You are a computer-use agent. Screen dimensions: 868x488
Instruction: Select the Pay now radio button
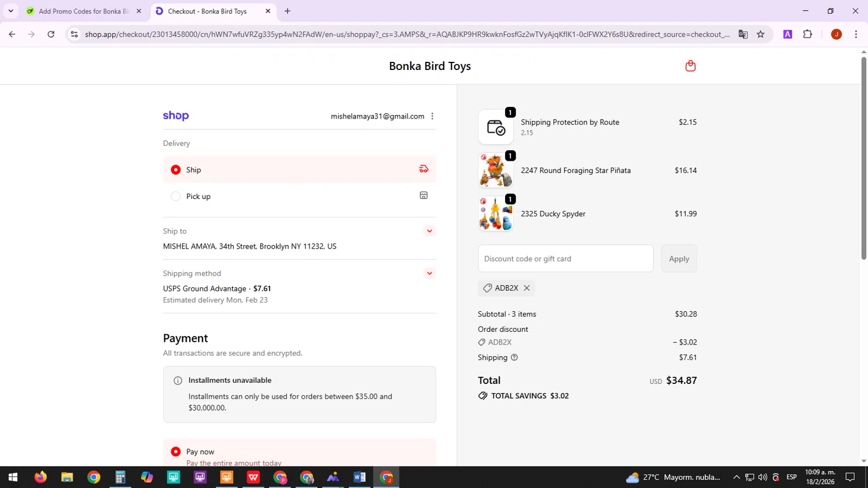pyautogui.click(x=176, y=452)
